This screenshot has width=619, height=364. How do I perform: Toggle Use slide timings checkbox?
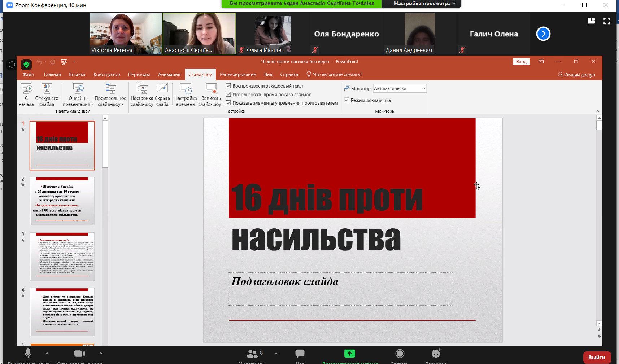[228, 95]
